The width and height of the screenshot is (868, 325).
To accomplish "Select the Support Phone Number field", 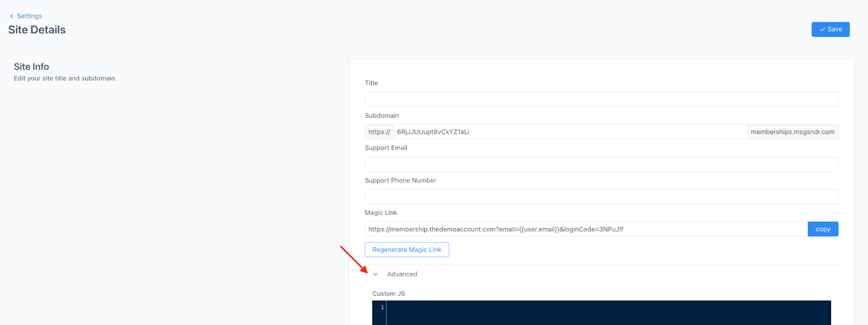I will [601, 196].
